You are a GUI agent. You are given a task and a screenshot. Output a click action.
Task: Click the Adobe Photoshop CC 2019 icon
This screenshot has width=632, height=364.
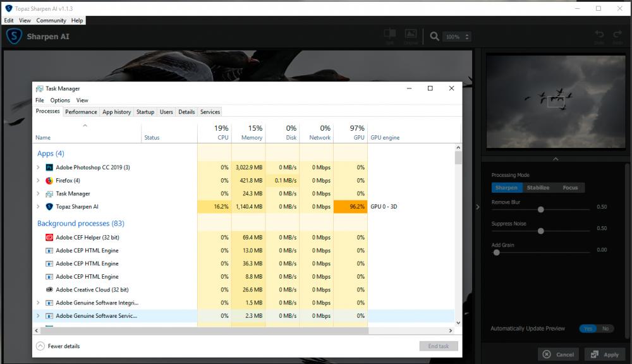coord(49,167)
